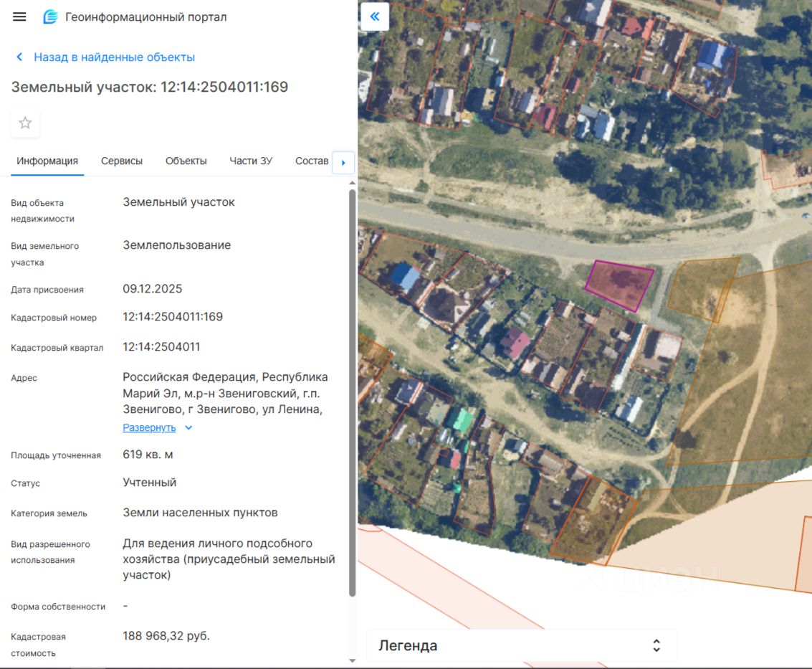Open the Состав tab
Screen dimensions: 812x669
point(311,161)
